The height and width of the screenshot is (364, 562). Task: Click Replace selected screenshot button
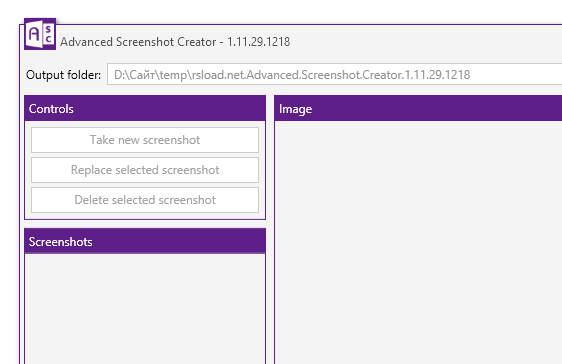click(145, 170)
